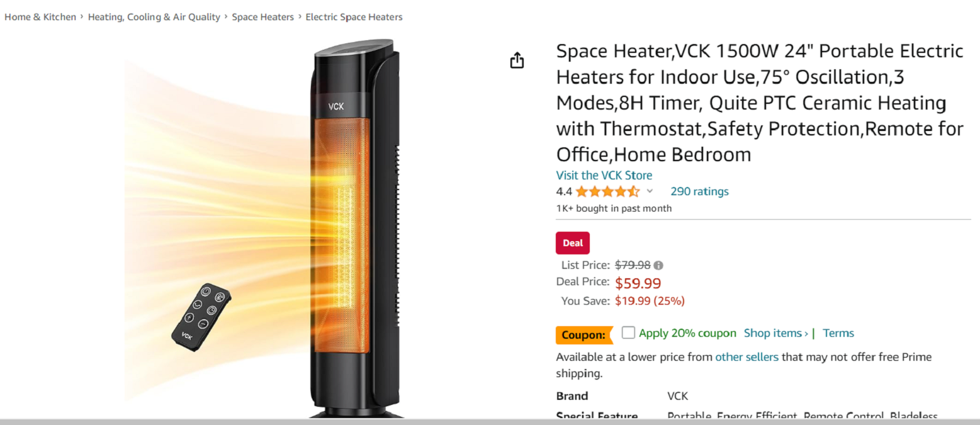The height and width of the screenshot is (425, 980).
Task: Click the red Deal badge
Action: coord(572,242)
